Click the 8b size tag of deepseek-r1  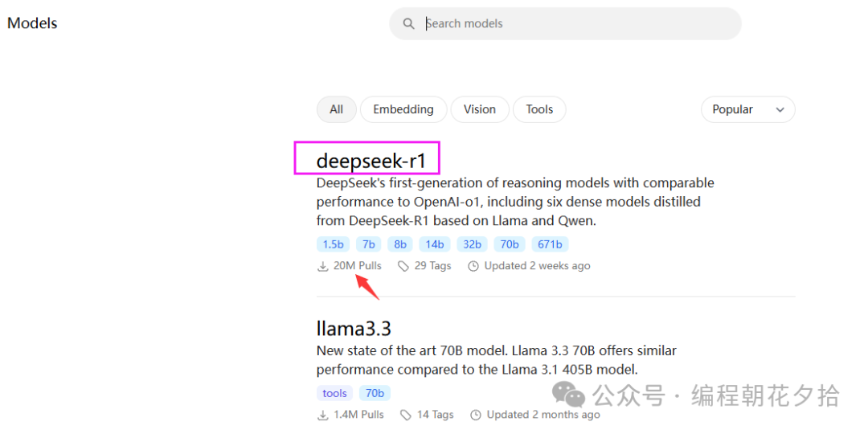pos(400,244)
